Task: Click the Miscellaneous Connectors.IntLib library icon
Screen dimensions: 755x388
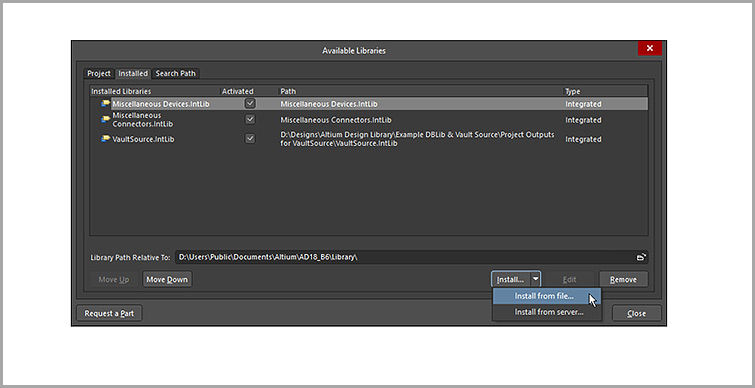Action: pos(105,119)
